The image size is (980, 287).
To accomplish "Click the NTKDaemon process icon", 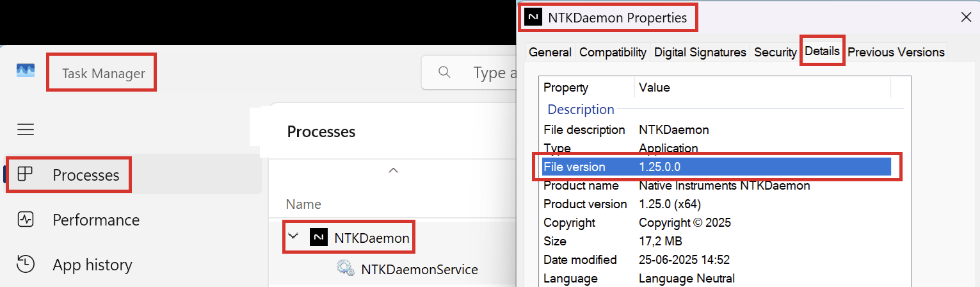I will (319, 237).
